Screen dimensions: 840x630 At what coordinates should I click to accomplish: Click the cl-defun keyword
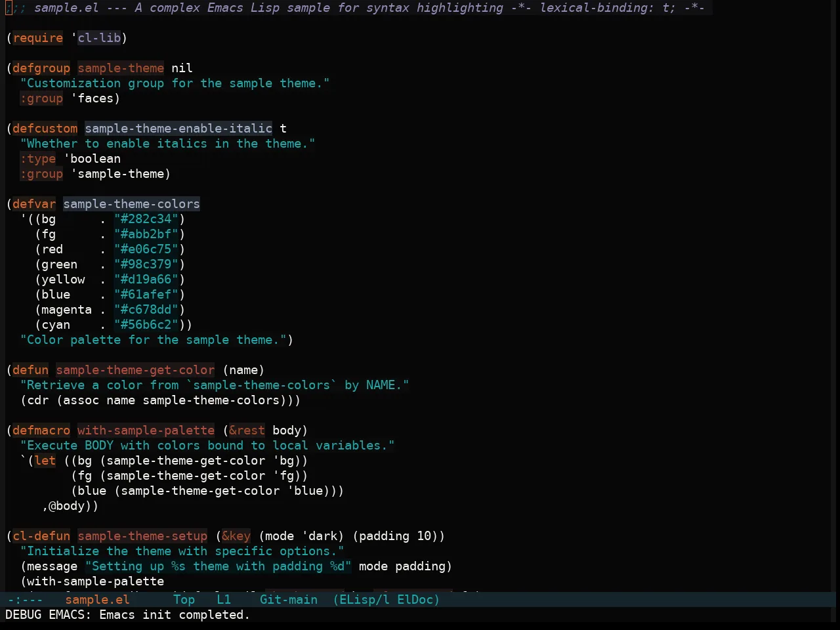(41, 536)
